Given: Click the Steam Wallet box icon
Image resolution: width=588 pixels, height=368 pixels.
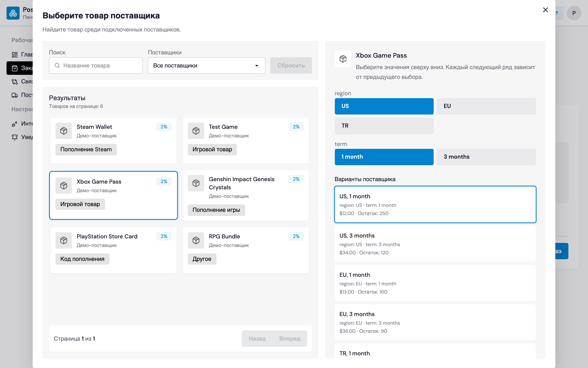Looking at the screenshot, I should [x=64, y=131].
